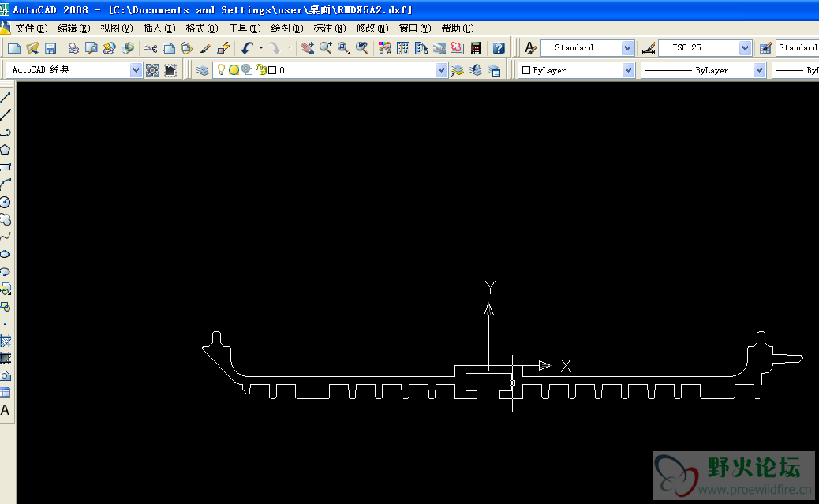Open the Table Style icon
This screenshot has height=504, width=819.
tap(765, 49)
